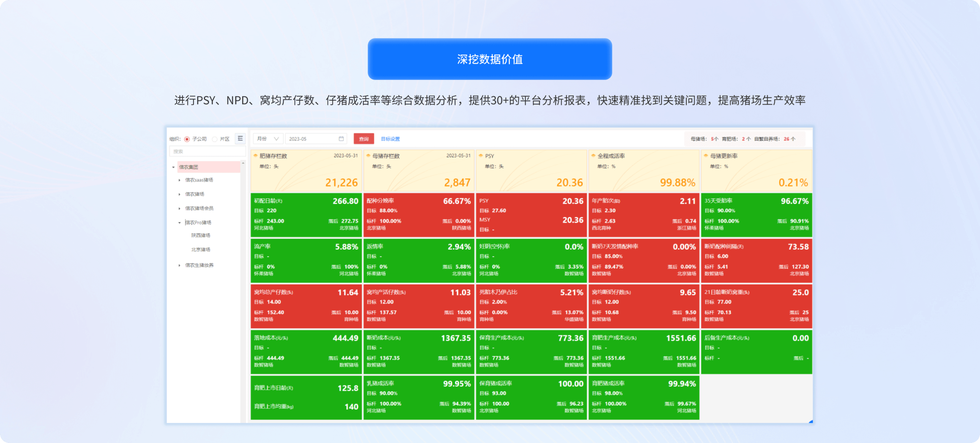The height and width of the screenshot is (443, 980).
Task: Click the red 配种分娩率 indicator card
Action: 418,215
